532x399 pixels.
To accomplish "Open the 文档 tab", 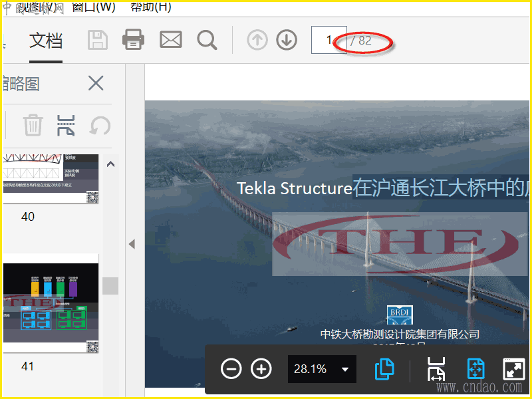I will point(46,41).
